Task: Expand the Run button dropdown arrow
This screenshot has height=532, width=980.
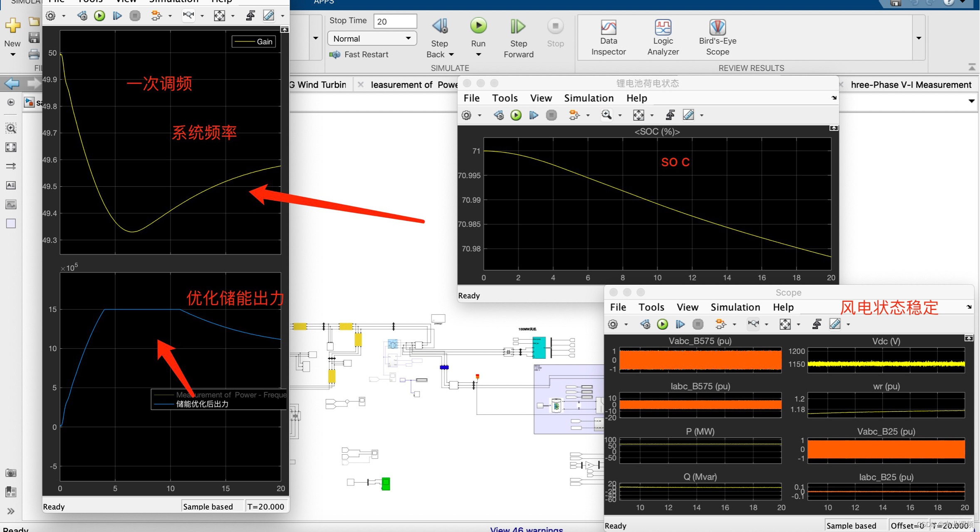Action: 478,54
